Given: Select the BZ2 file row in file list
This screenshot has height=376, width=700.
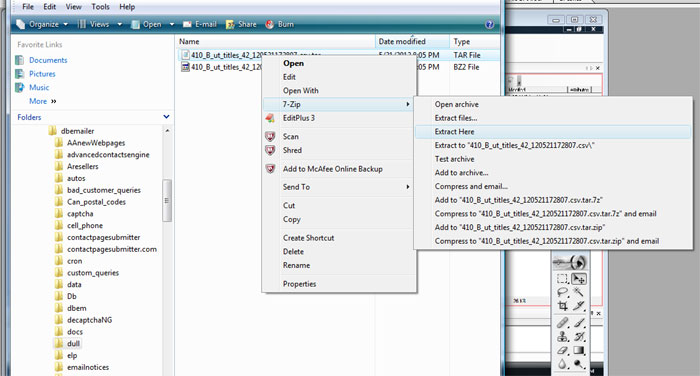Looking at the screenshot, I should pyautogui.click(x=339, y=67).
